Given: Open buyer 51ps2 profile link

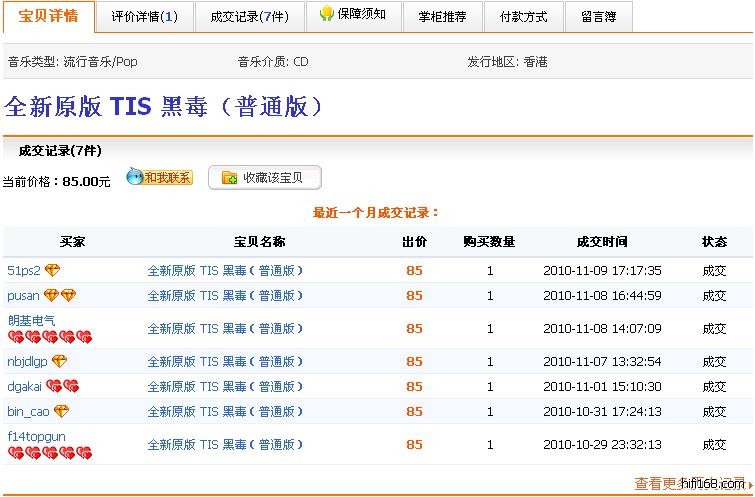Looking at the screenshot, I should pos(24,270).
